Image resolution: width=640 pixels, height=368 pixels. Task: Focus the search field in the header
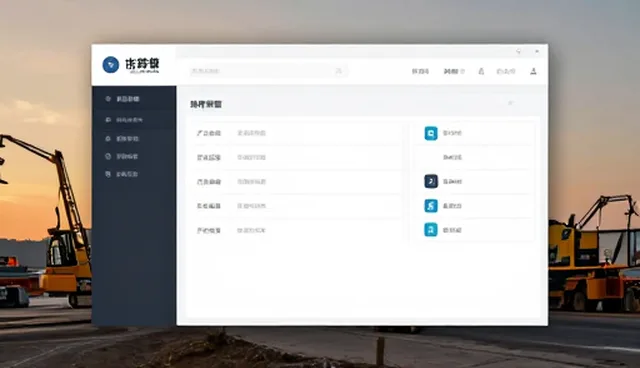(x=268, y=71)
